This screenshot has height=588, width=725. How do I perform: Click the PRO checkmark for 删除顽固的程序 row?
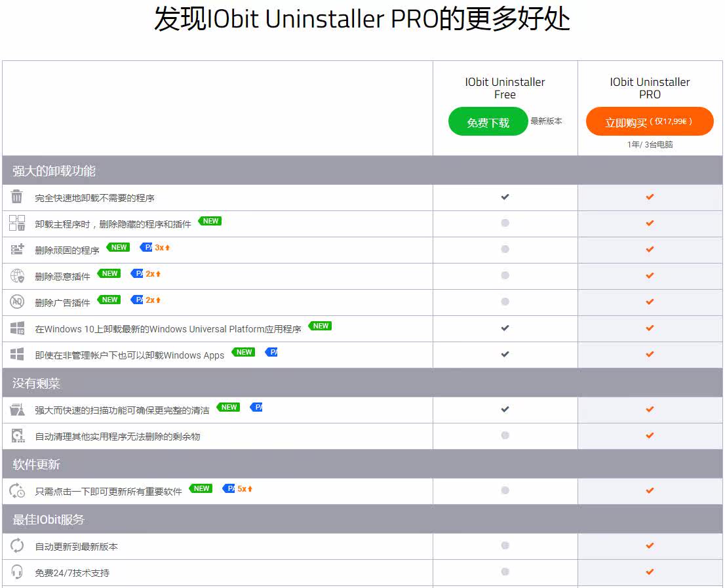pyautogui.click(x=650, y=249)
